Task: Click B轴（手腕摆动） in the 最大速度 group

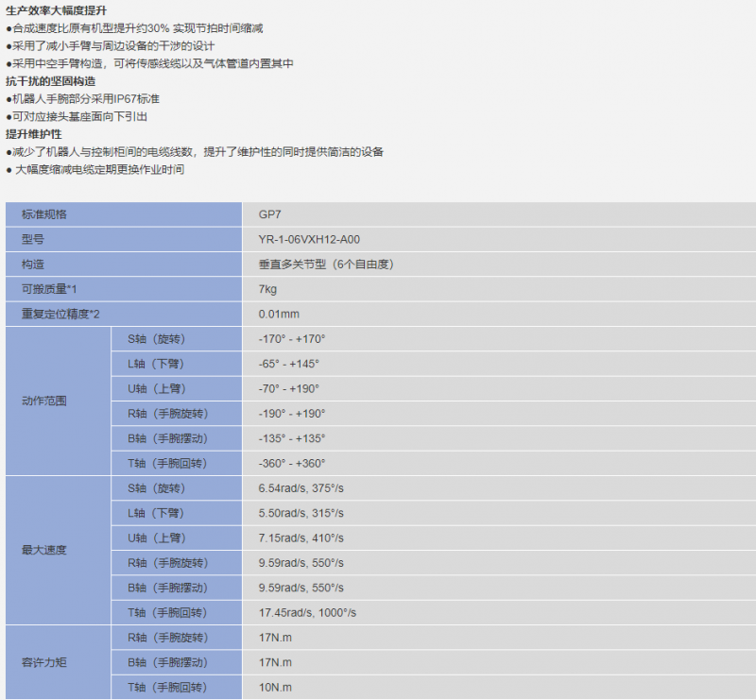Action: pyautogui.click(x=177, y=589)
